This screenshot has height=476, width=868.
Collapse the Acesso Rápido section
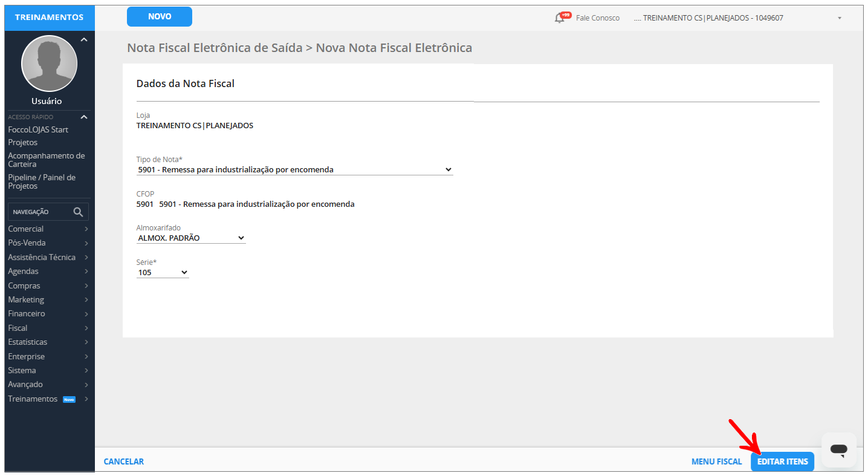point(84,117)
